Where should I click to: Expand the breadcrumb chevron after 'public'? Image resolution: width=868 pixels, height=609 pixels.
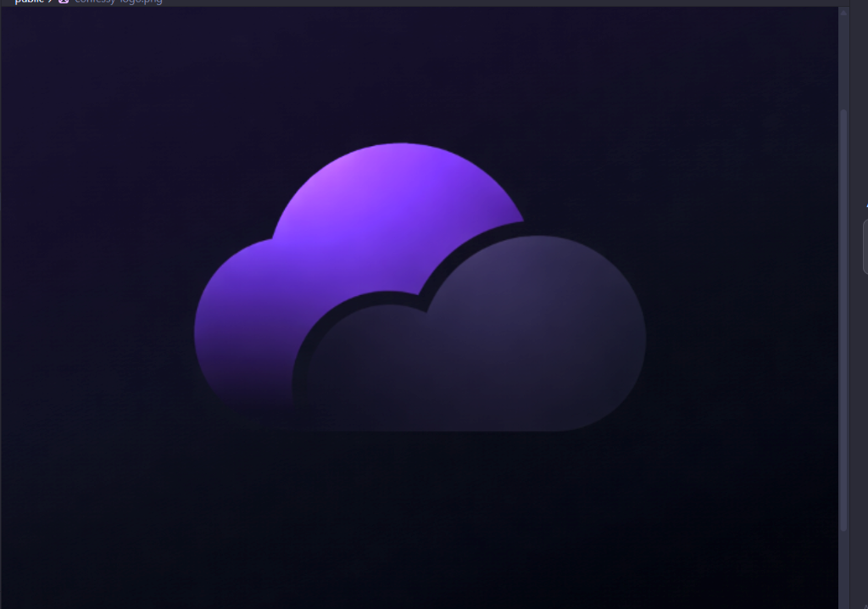click(51, 2)
